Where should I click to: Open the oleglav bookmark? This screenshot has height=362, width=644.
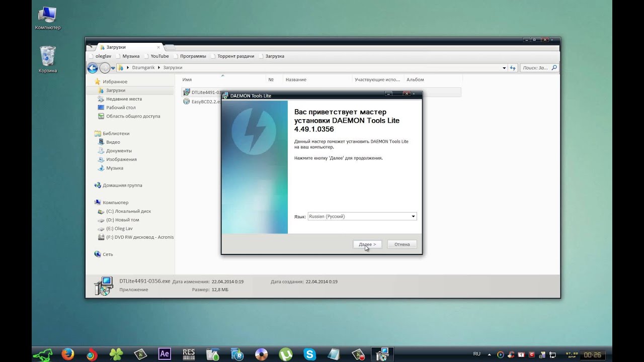click(100, 56)
